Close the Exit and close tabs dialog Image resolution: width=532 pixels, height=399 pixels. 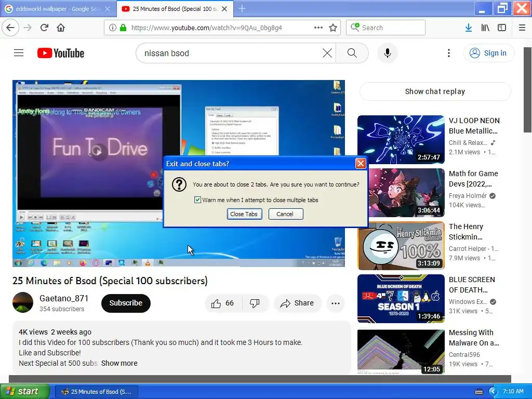(x=361, y=164)
